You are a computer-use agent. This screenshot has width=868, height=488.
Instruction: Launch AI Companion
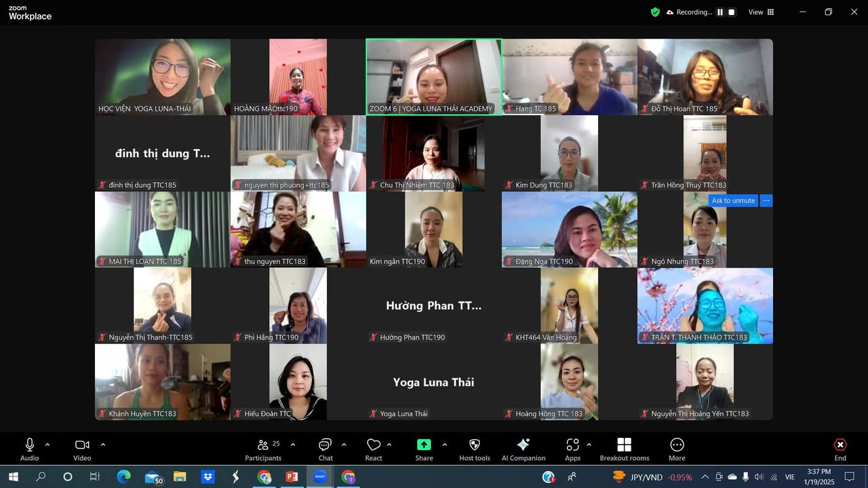point(523,449)
